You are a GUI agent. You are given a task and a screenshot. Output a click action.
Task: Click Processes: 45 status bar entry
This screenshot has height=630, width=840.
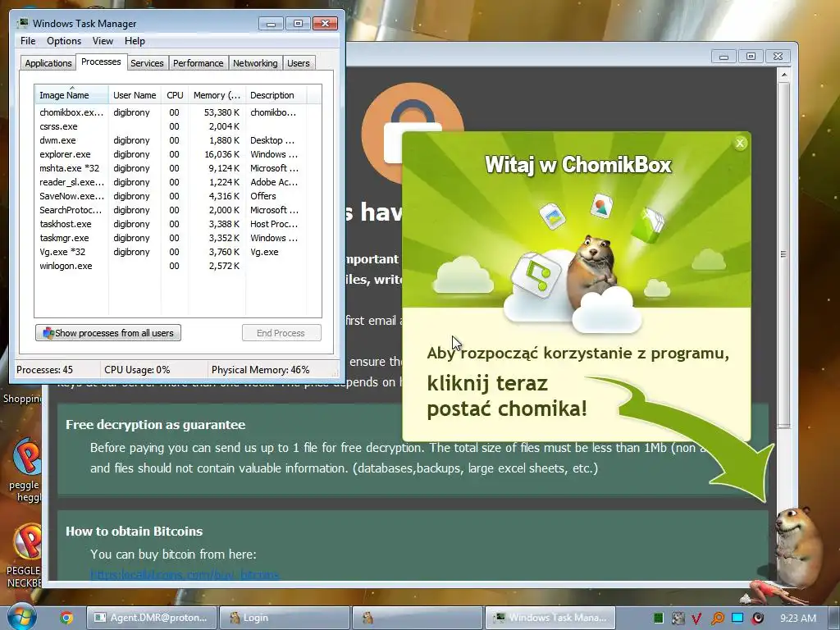tap(44, 370)
